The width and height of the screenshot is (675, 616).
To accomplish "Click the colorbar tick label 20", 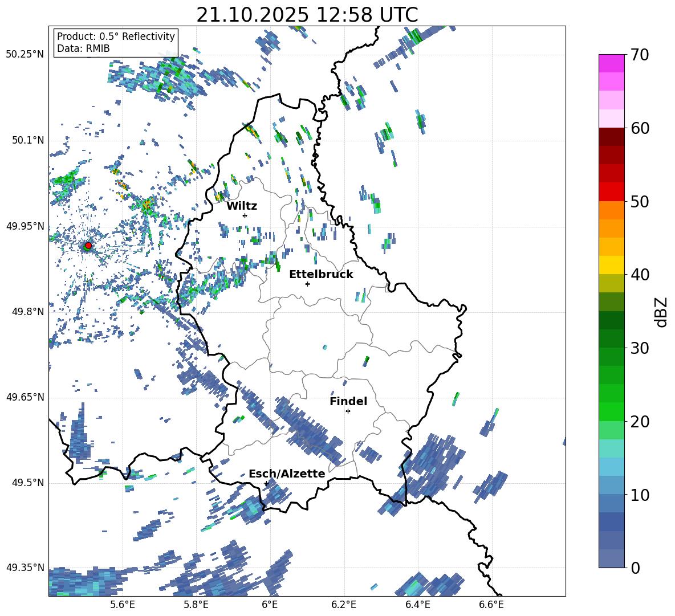I will [x=640, y=422].
